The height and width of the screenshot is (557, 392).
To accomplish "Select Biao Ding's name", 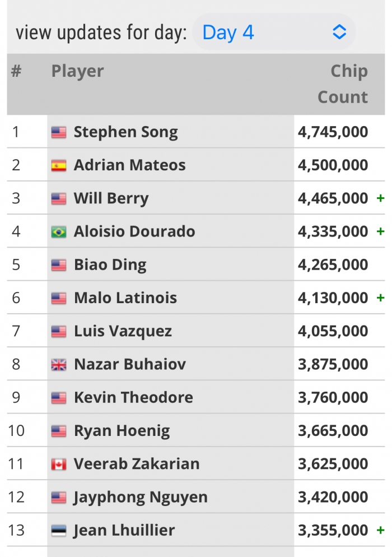I will pos(110,265).
